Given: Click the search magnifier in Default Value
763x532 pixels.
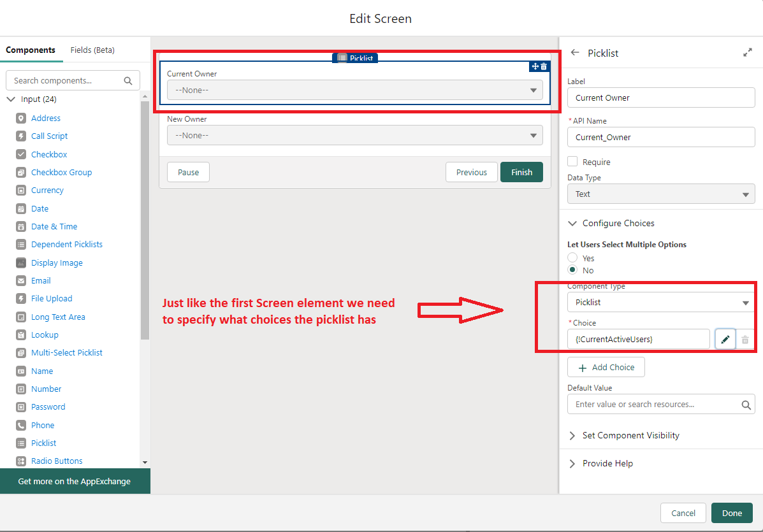Looking at the screenshot, I should pos(746,405).
